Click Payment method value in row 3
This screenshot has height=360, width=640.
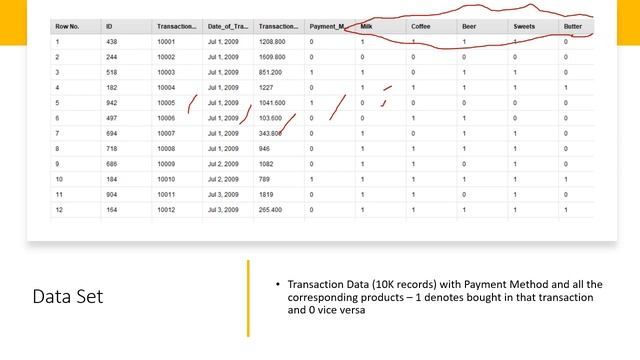[311, 72]
